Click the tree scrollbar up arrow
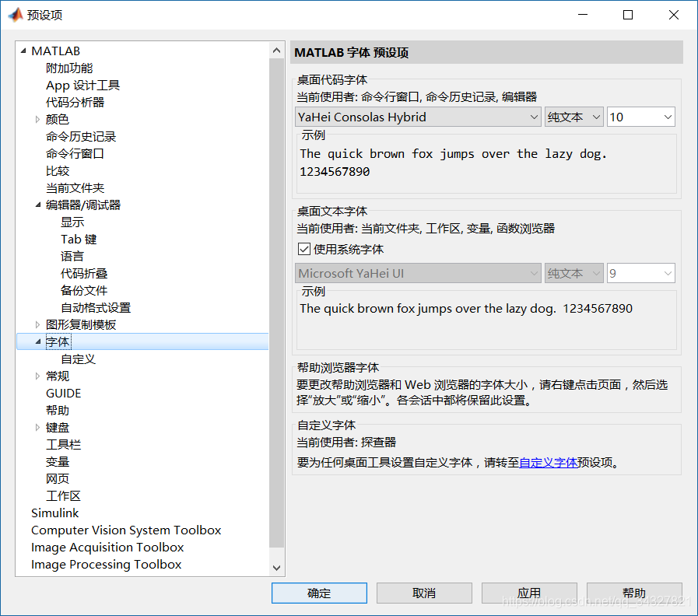Image resolution: width=698 pixels, height=616 pixels. point(276,51)
